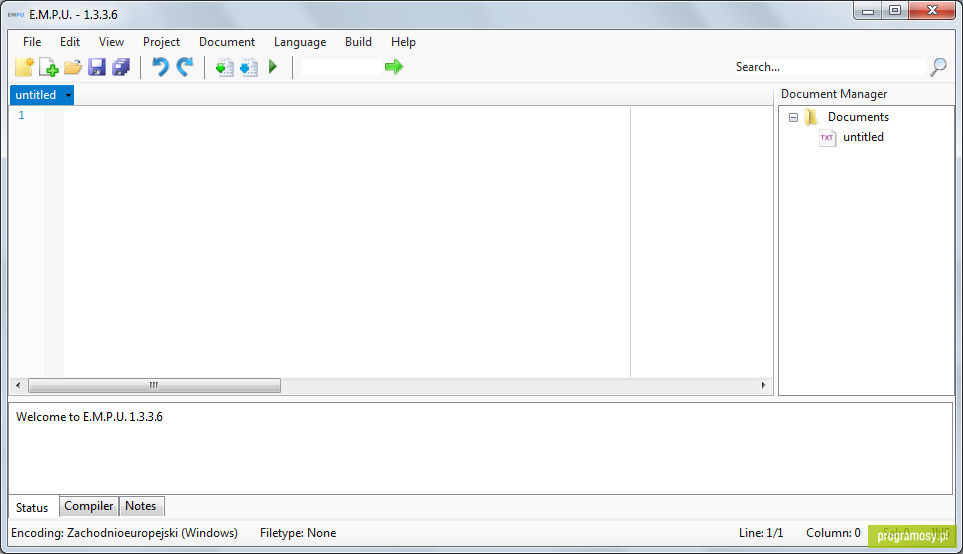
Task: Save all documents with the stacked disks icon
Action: 121,67
